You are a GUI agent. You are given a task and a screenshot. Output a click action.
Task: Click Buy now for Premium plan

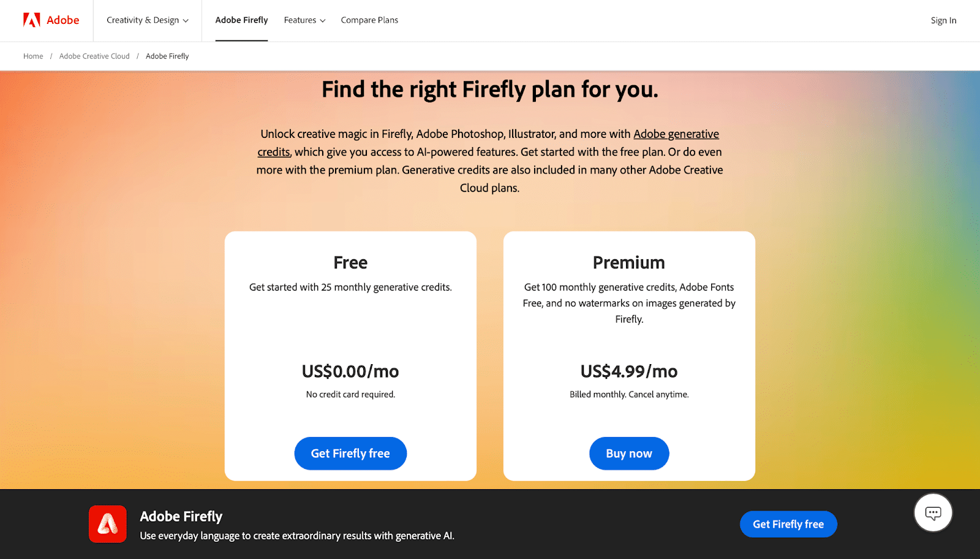click(x=628, y=453)
